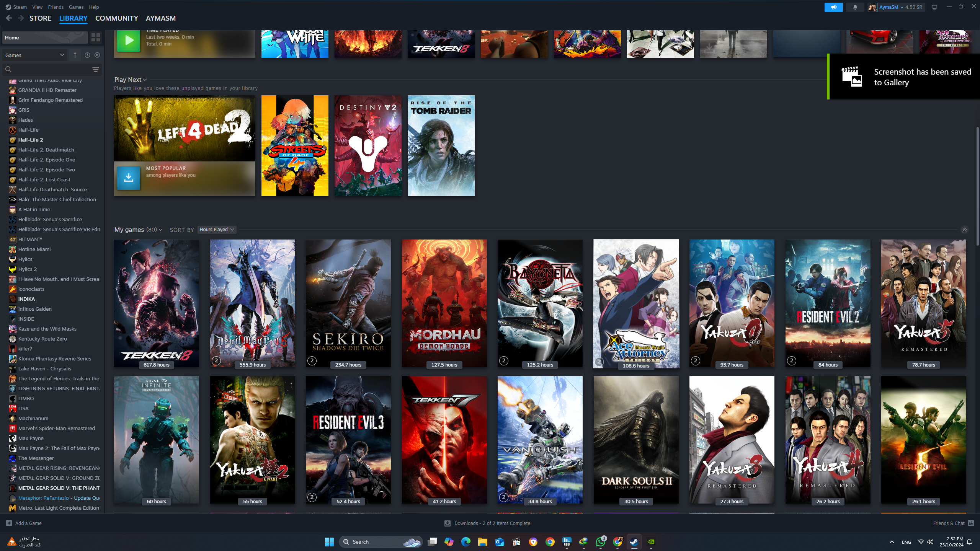Open NVIDIA app from the taskbar
Viewport: 980px width, 551px height.
(651, 542)
